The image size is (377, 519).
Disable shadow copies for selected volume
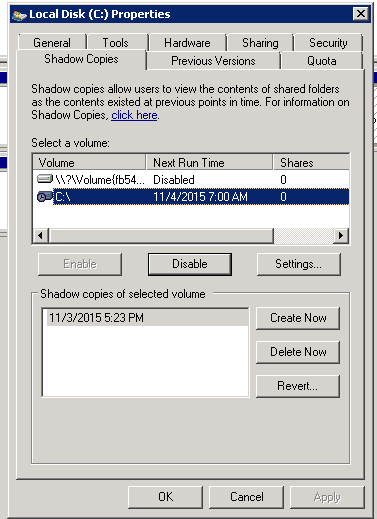(x=190, y=264)
